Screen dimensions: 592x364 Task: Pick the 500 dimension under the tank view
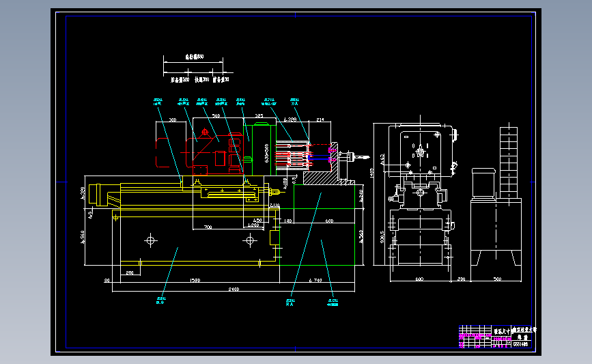[x=497, y=279]
